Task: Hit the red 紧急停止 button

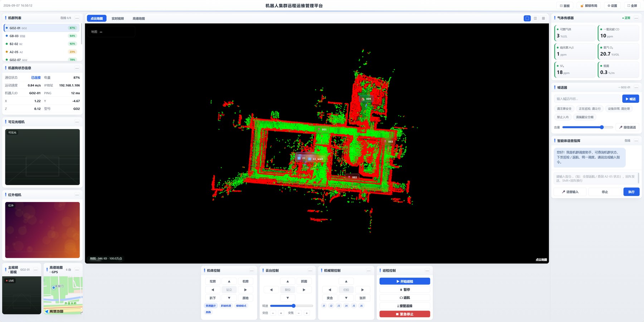Action: click(x=405, y=314)
